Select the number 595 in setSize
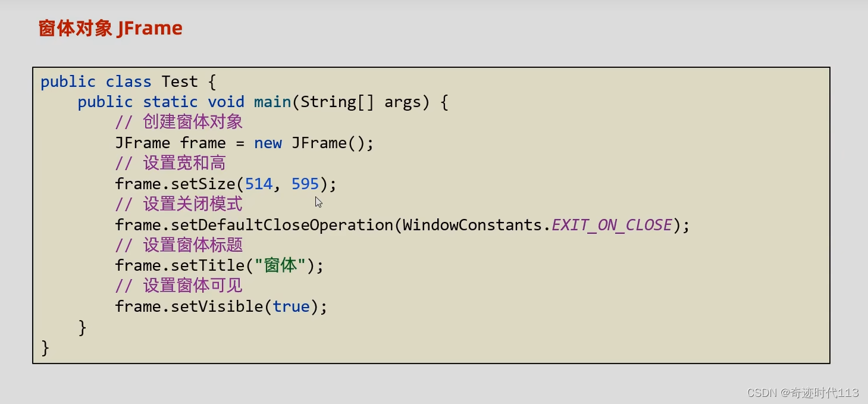This screenshot has height=404, width=868. (x=305, y=184)
